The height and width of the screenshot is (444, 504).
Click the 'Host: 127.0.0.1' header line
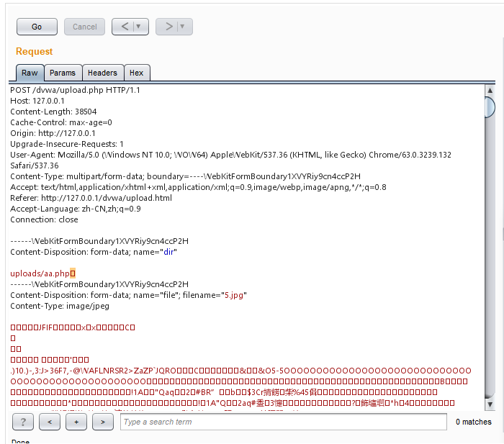(37, 101)
